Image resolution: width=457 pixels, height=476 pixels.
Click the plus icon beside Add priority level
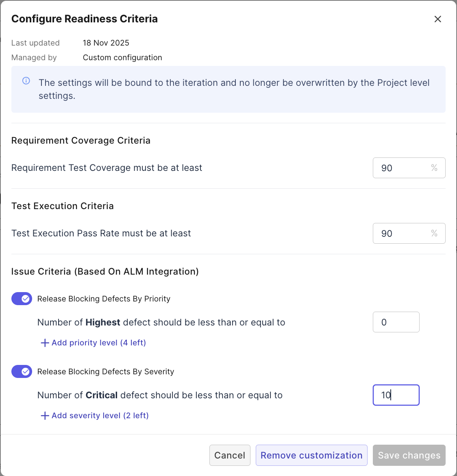[x=44, y=343]
